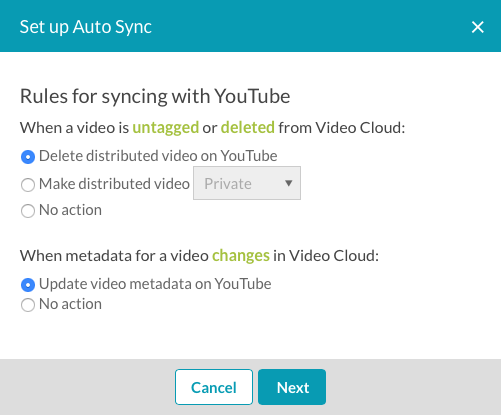This screenshot has height=415, width=501.
Task: Click the Delete distributed video on YouTube label
Action: pos(158,156)
